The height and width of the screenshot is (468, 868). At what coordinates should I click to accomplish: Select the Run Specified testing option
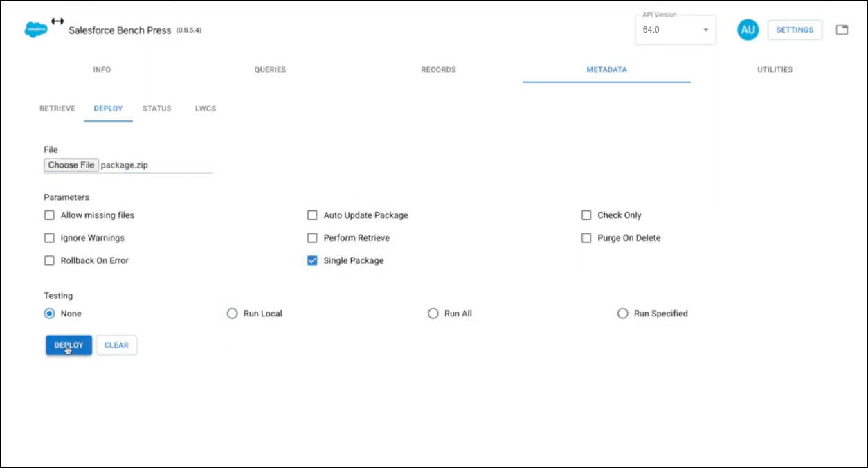click(623, 314)
